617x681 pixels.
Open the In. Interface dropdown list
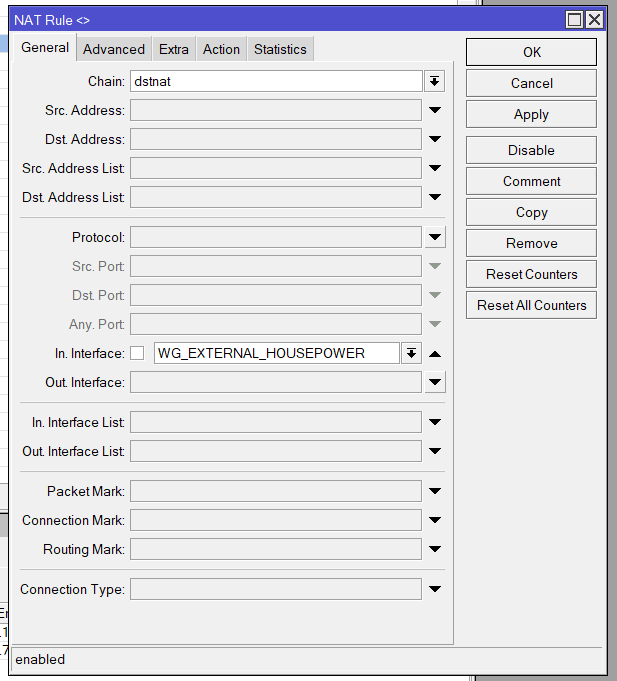[411, 353]
